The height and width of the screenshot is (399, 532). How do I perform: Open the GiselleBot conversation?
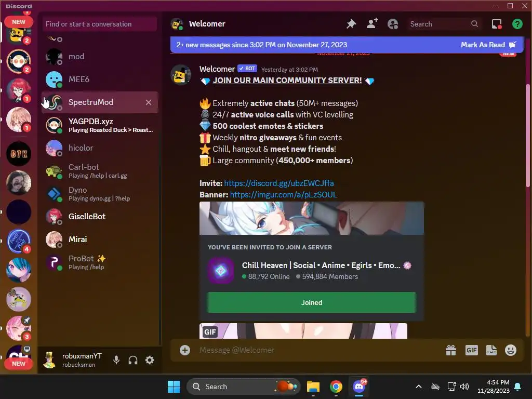tap(100, 217)
